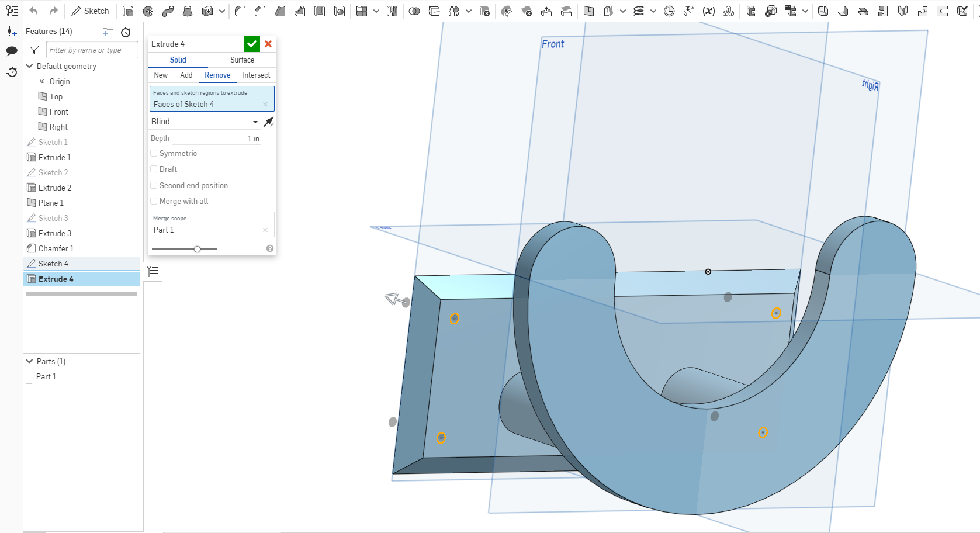
Task: Enable Merge with all checkbox
Action: coord(154,201)
